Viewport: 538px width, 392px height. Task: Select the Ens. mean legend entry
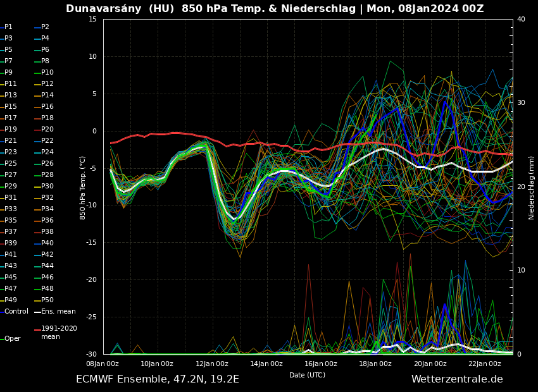(x=58, y=312)
